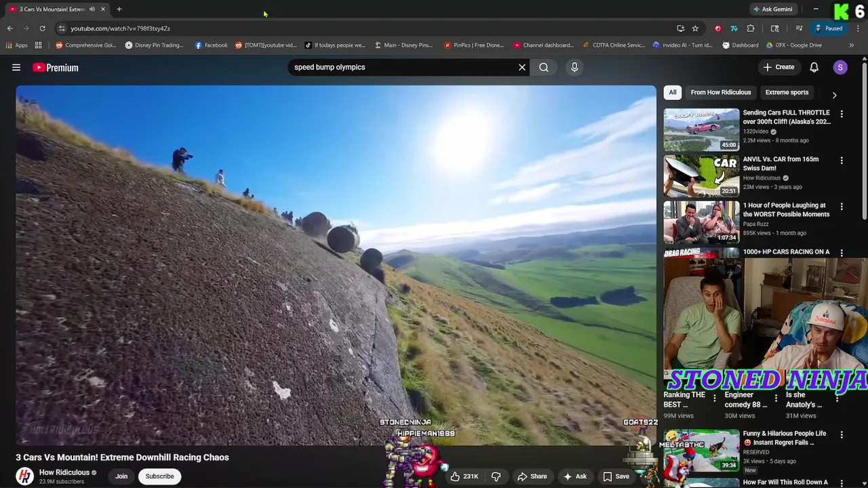This screenshot has height=488, width=868.
Task: Open options for ANVIL Vs. CAR video
Action: point(842,161)
